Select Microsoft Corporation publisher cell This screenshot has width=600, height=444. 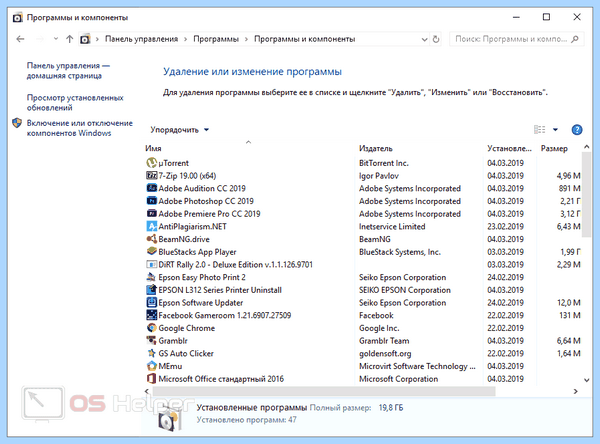pyautogui.click(x=398, y=379)
